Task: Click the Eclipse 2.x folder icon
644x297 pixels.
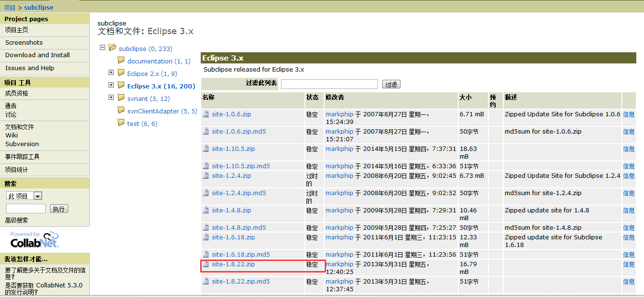Action: 121,73
